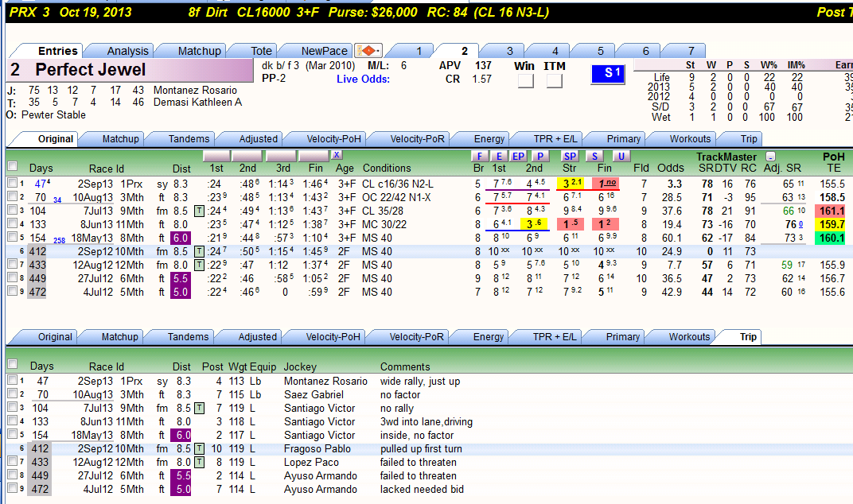Click the purple 6.0 distance cell in upper grid

[x=180, y=238]
